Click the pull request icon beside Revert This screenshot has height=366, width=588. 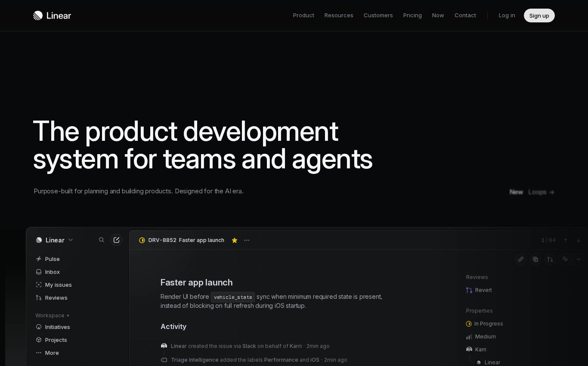click(469, 290)
